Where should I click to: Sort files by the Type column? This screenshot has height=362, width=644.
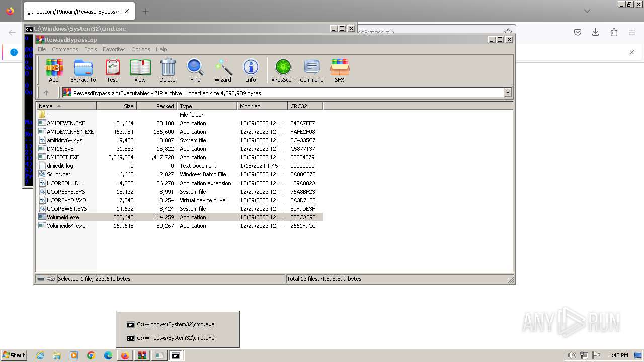click(207, 106)
